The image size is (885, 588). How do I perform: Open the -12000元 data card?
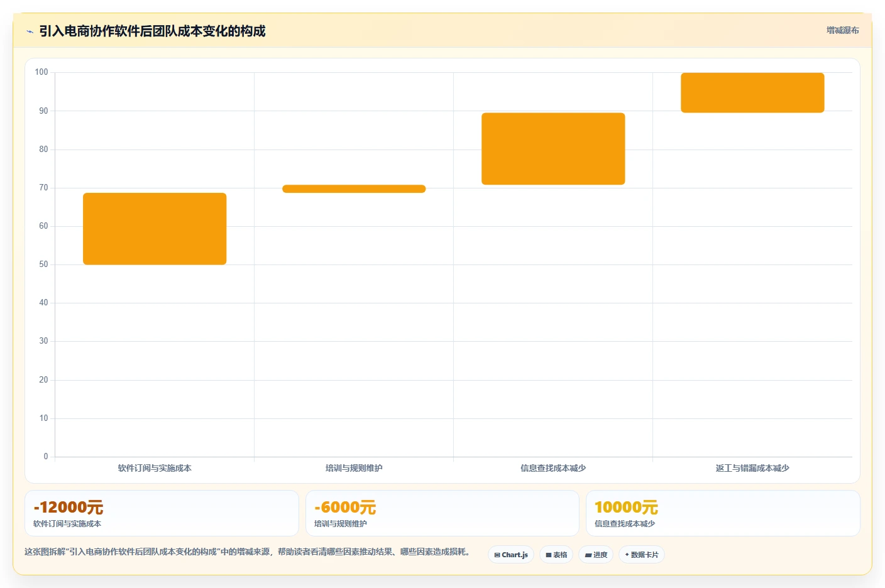[162, 513]
